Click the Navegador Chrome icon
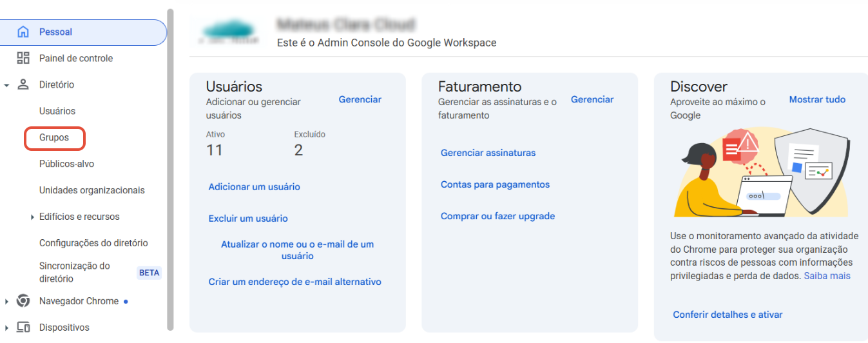Viewport: 868px width, 343px height. [23, 301]
